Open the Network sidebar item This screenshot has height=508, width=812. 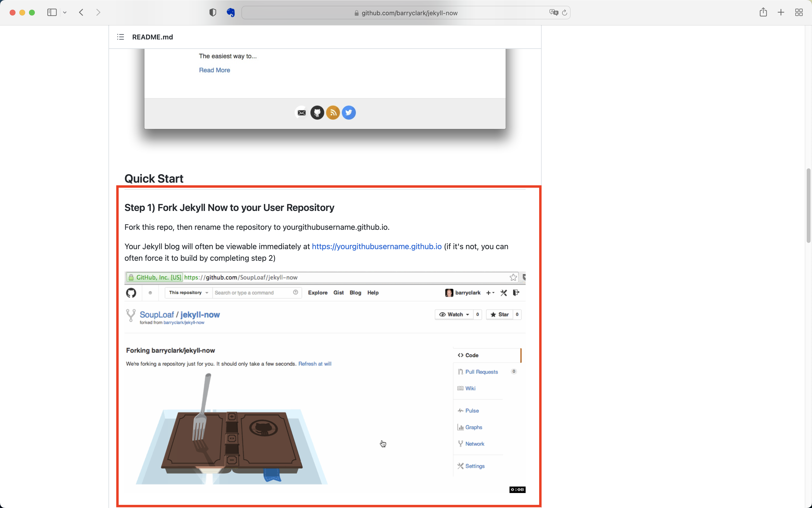pos(471,444)
